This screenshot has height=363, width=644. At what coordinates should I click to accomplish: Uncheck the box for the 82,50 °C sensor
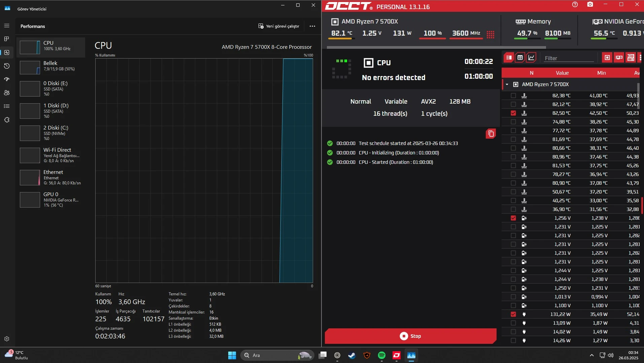point(513,113)
